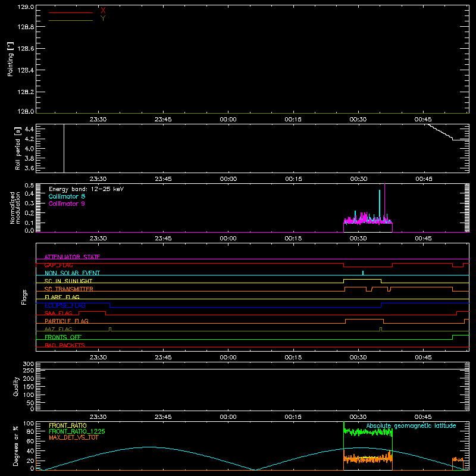Image resolution: width=476 pixels, height=476 pixels.
Task: Click the 00:00 time label under Pointing plot
Action: 228,120
